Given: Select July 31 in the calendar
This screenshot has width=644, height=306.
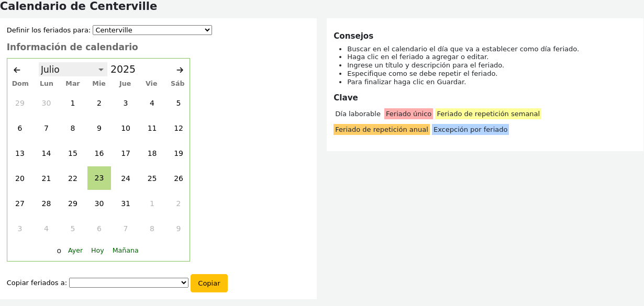Looking at the screenshot, I should (x=126, y=203).
